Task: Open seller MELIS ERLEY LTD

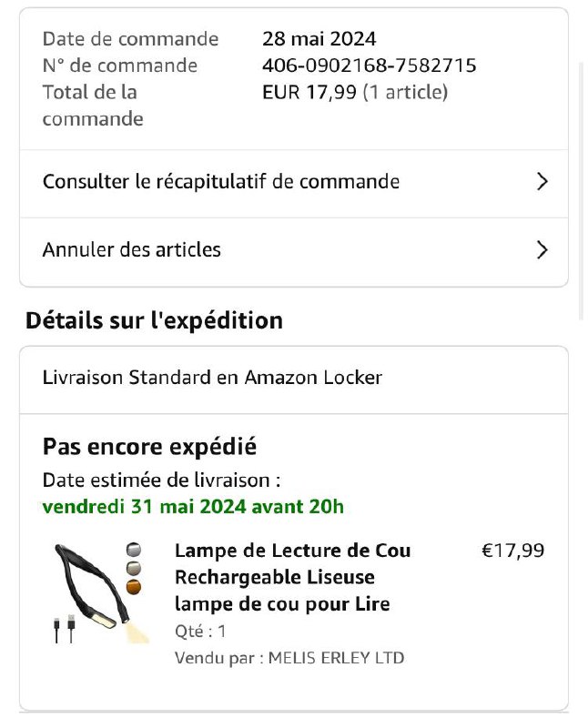Action: point(336,658)
